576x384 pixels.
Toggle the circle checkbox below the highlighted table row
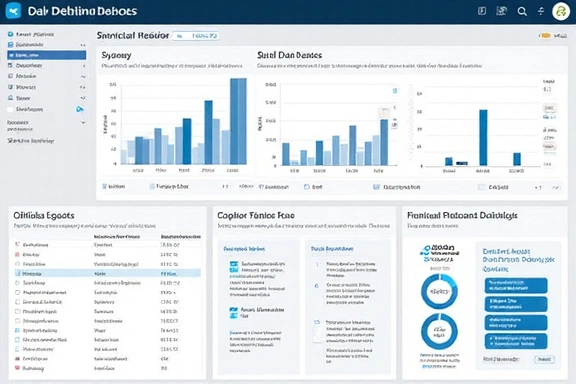tap(17, 283)
